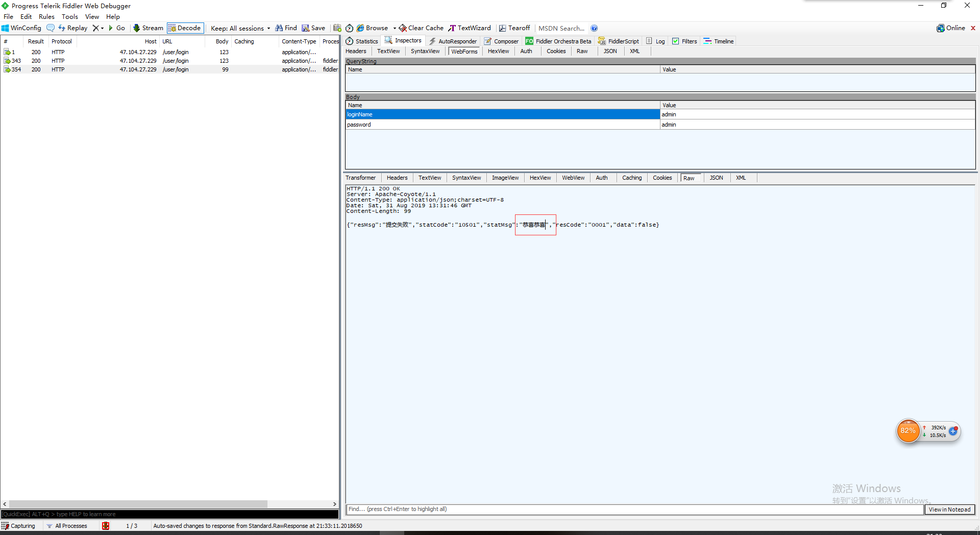The image size is (980, 535).
Task: Click the response Find text field
Action: pyautogui.click(x=635, y=509)
